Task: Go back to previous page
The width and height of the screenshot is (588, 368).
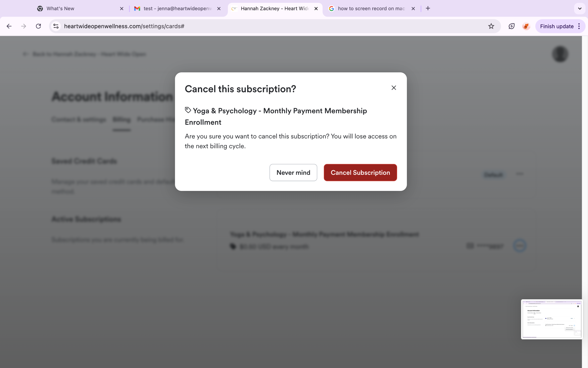Action: (9, 26)
